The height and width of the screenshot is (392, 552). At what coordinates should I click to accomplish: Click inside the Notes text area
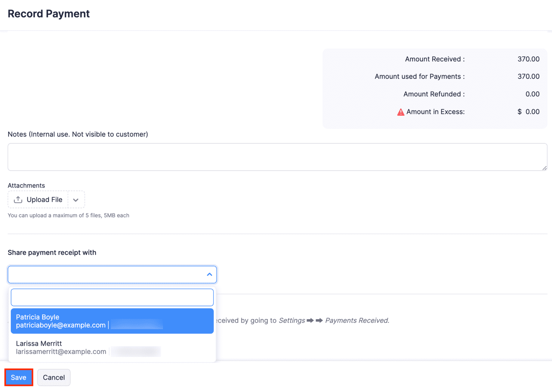[x=277, y=156]
